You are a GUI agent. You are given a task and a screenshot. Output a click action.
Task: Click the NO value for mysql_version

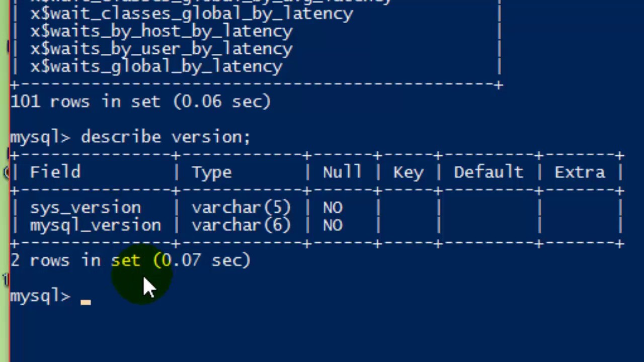(x=333, y=226)
